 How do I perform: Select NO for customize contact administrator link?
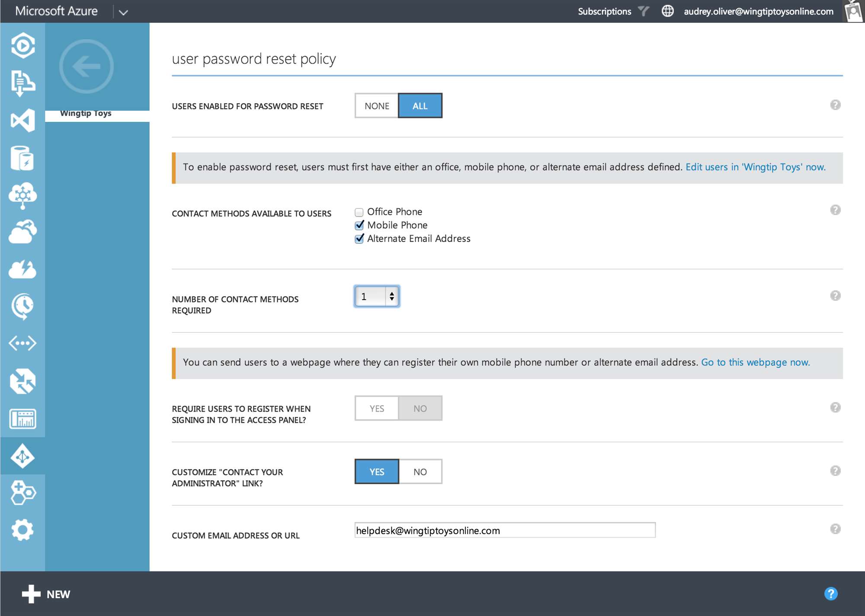[x=420, y=472]
